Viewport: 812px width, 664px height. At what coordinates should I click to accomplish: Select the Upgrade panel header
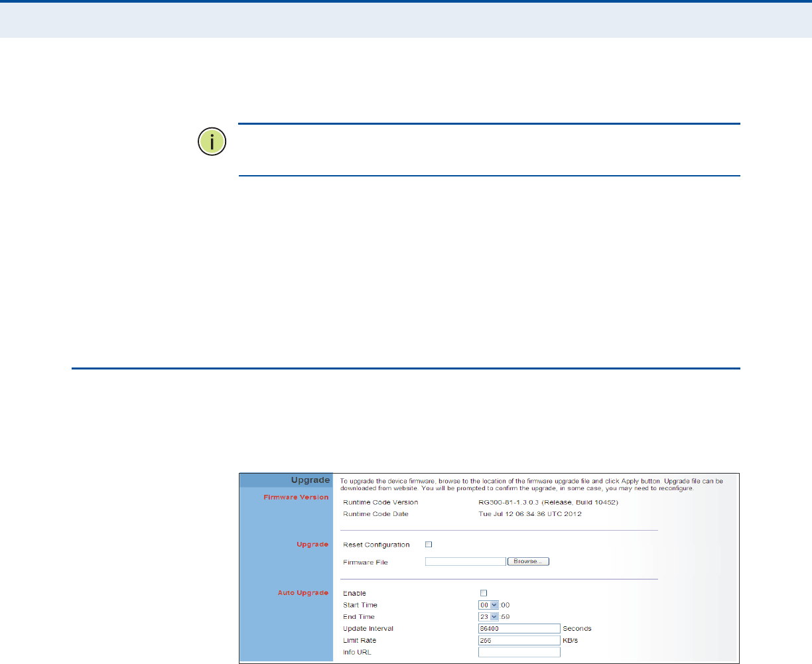pos(285,480)
